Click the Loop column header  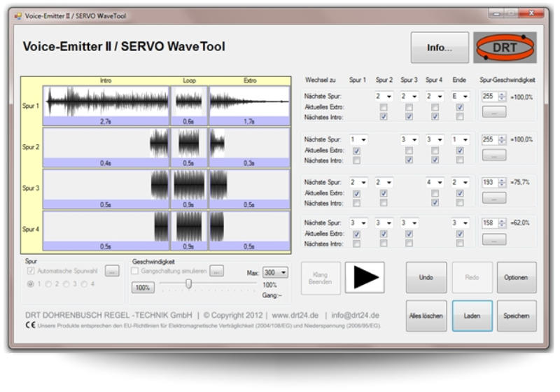[x=189, y=80]
